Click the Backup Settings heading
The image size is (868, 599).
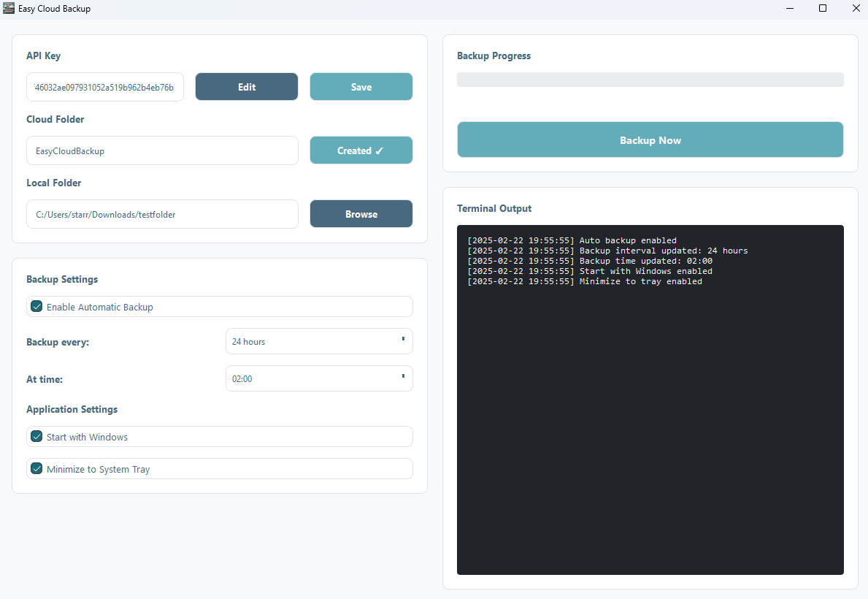62,279
